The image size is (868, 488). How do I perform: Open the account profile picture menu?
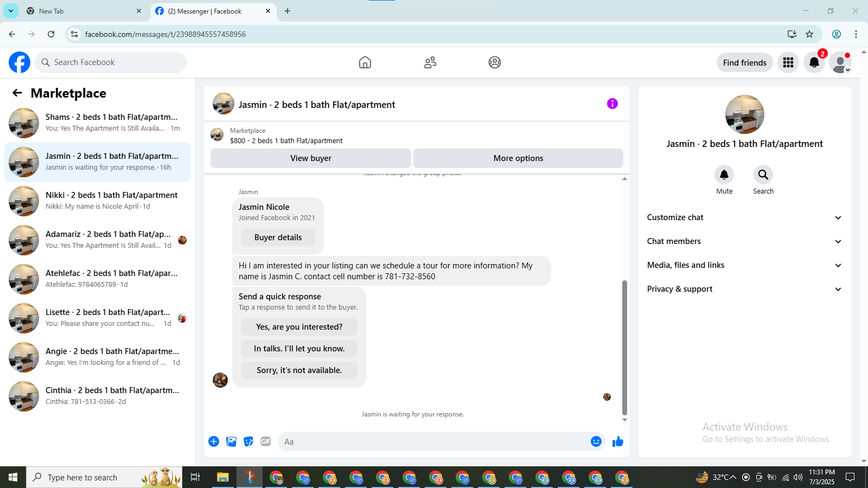840,62
